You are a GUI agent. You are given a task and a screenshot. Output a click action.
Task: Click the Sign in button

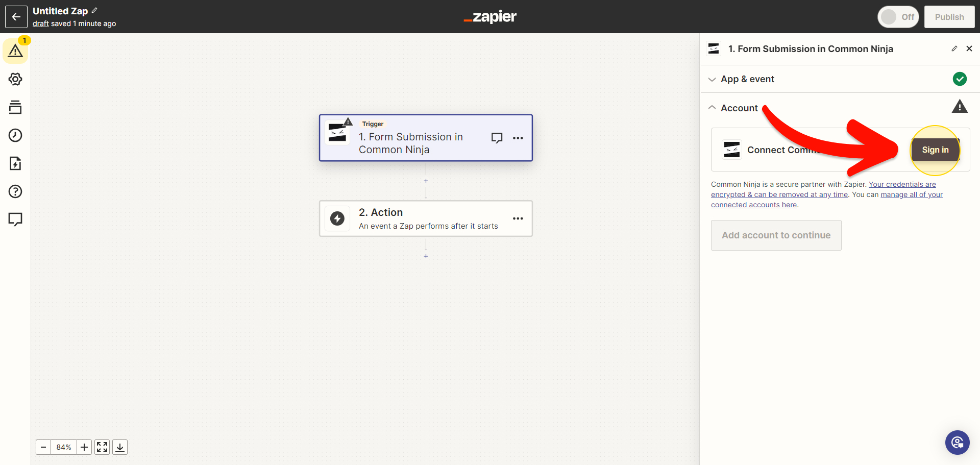click(x=935, y=150)
